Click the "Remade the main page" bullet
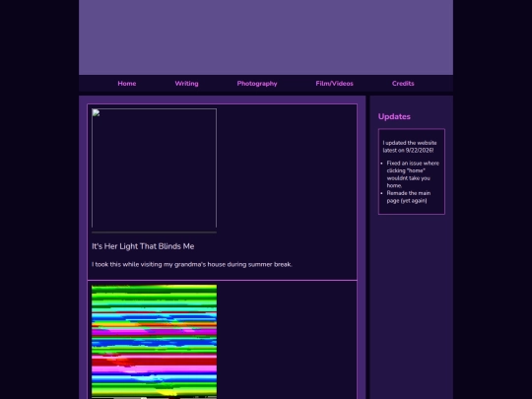Viewport: 532px width, 399px height. pos(409,197)
